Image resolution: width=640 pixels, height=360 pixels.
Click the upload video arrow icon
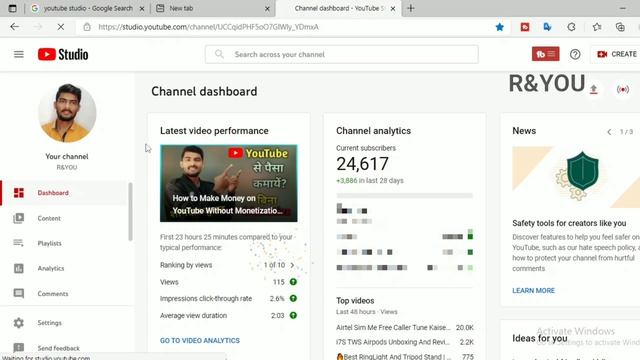click(594, 89)
